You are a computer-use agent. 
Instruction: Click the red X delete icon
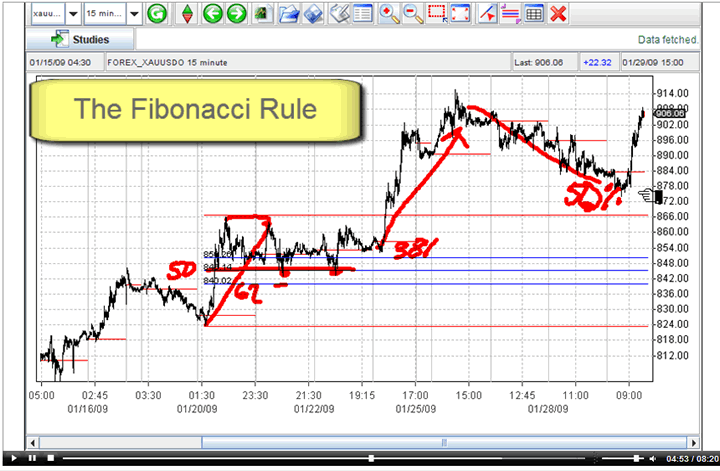pyautogui.click(x=558, y=14)
